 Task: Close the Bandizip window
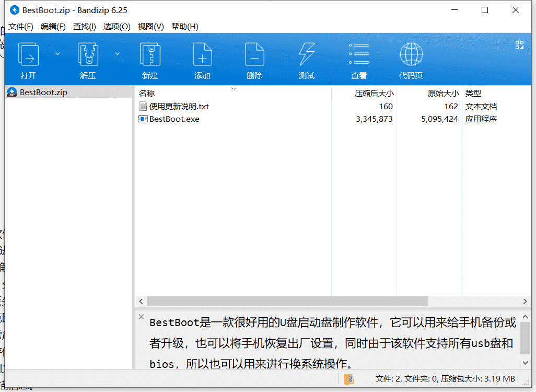pos(516,10)
